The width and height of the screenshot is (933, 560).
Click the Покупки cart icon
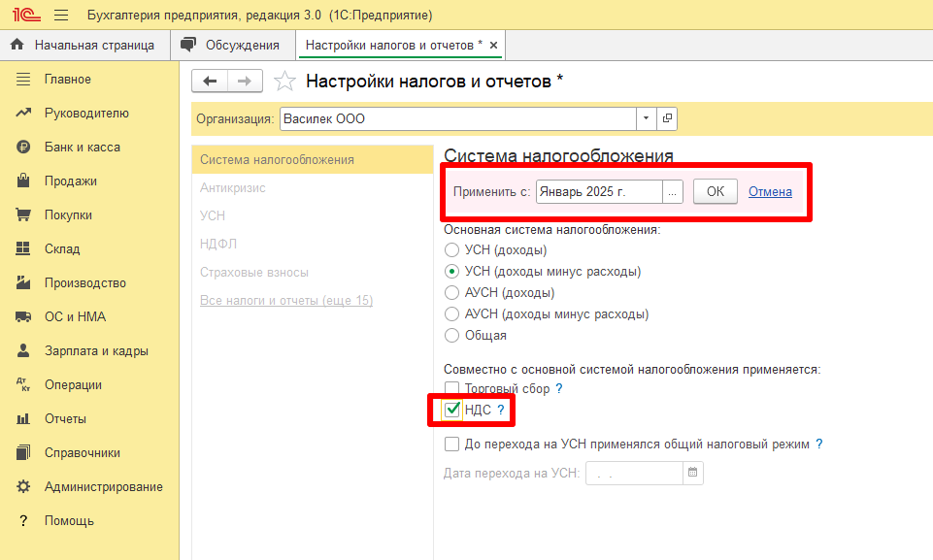(23, 214)
